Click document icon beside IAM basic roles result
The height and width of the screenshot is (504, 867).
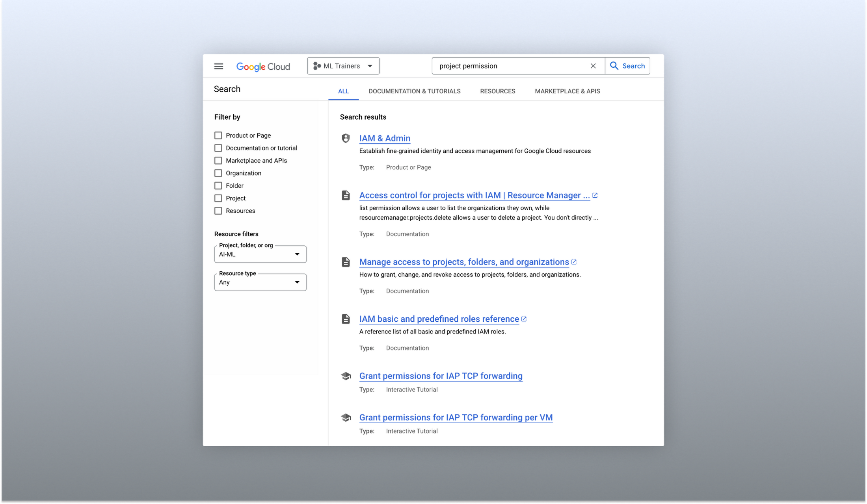346,319
